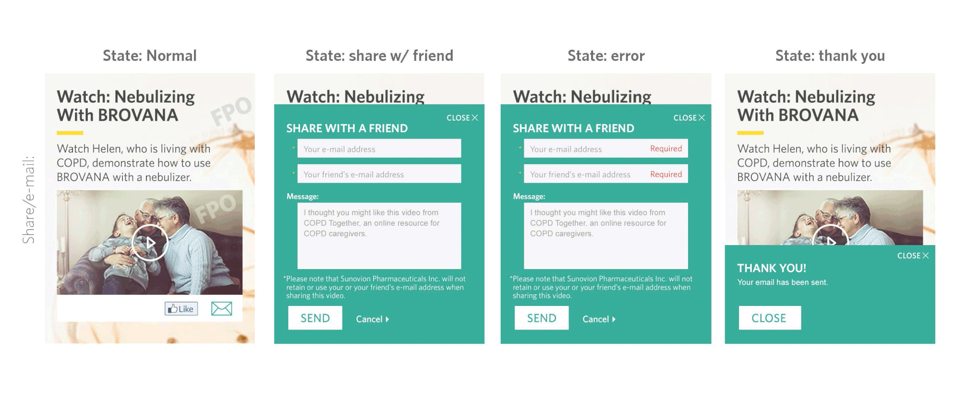The image size is (980, 405).
Task: Click the play icon in the thank you state video
Action: tap(830, 235)
